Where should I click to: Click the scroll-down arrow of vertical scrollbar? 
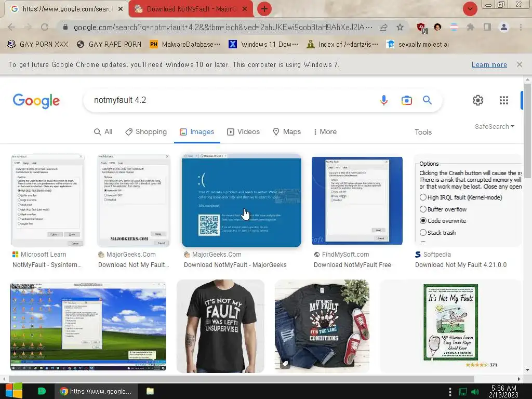pyautogui.click(x=527, y=370)
